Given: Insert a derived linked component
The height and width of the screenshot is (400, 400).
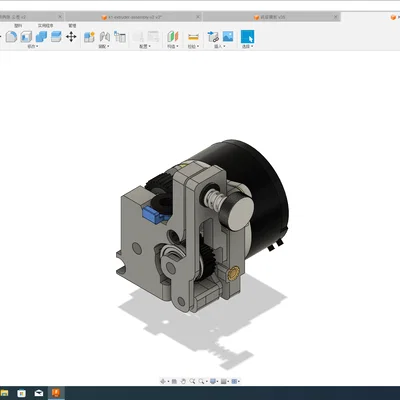Looking at the screenshot, I should [x=213, y=37].
